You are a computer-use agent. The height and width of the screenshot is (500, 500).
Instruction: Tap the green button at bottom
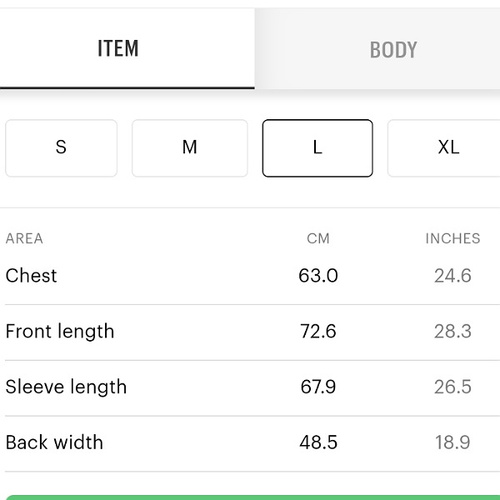coord(253,498)
